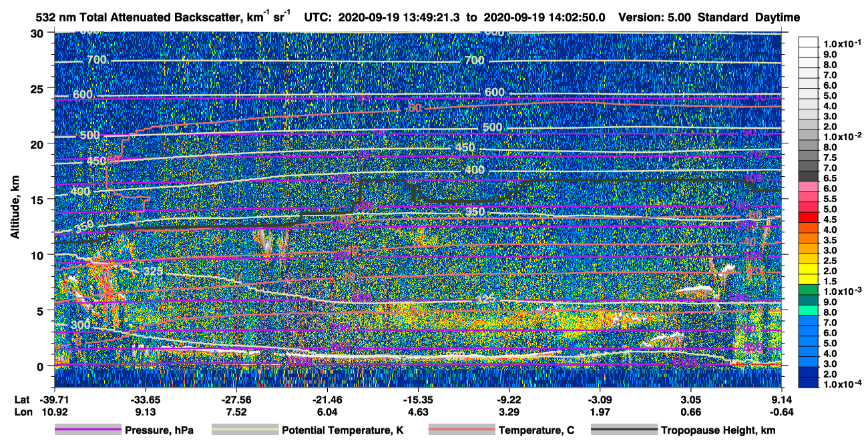Click longitude value 3.29
This screenshot has height=445, width=868.
[509, 412]
